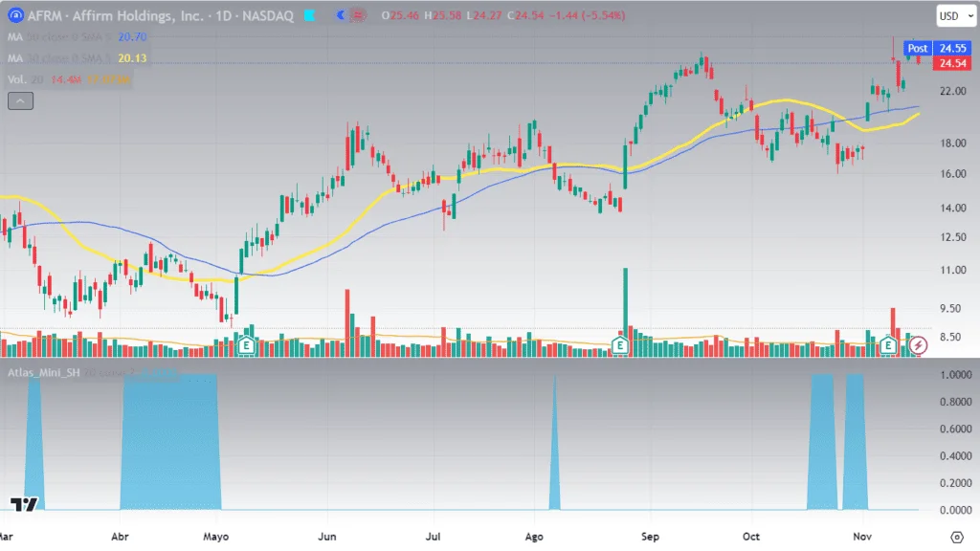Click the 0.2000 indicator axis label
This screenshot has width=980, height=551.
pos(956,483)
